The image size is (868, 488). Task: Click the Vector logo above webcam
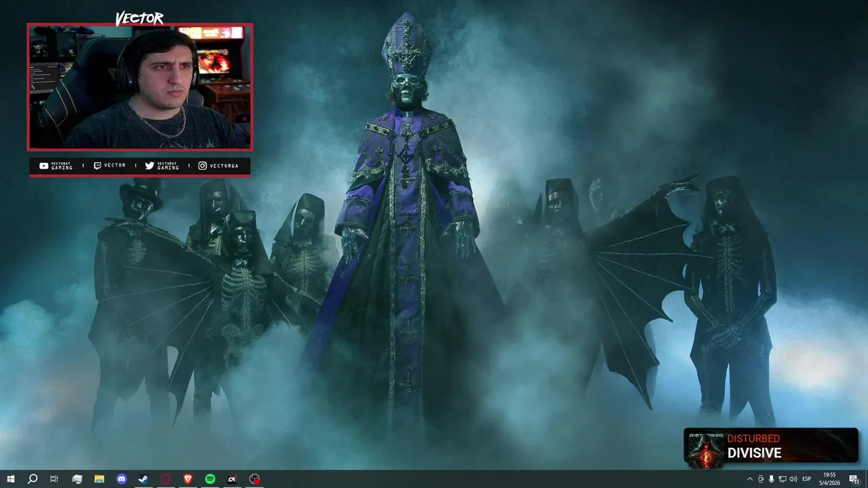pos(140,18)
